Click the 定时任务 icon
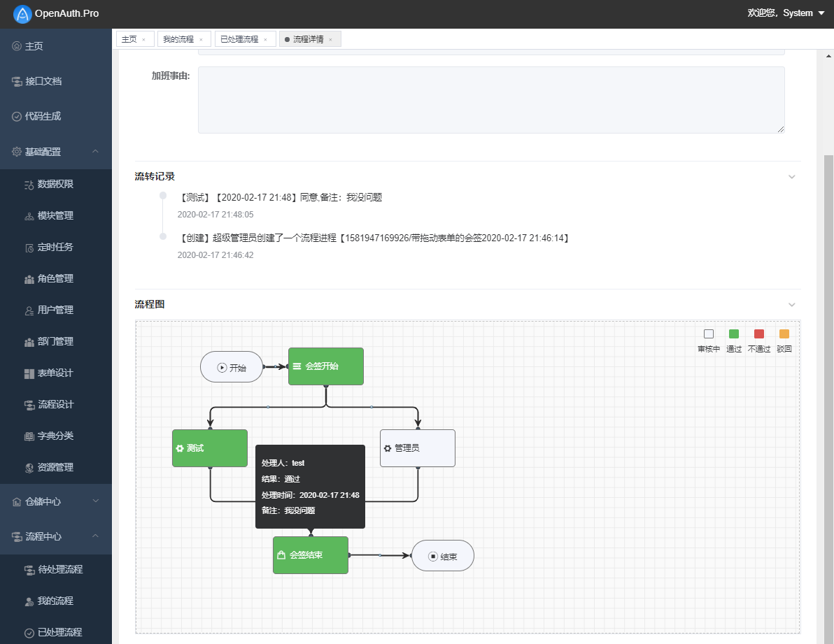Screen dimensions: 834x644 point(29,248)
